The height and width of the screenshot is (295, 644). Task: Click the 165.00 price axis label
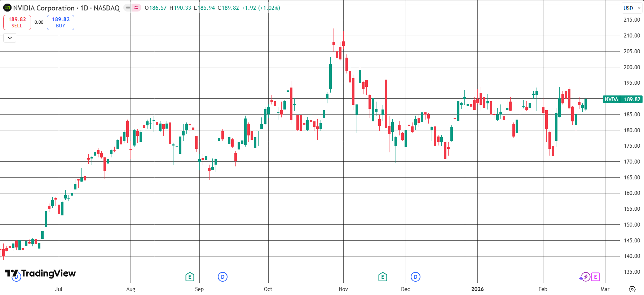[632, 178]
